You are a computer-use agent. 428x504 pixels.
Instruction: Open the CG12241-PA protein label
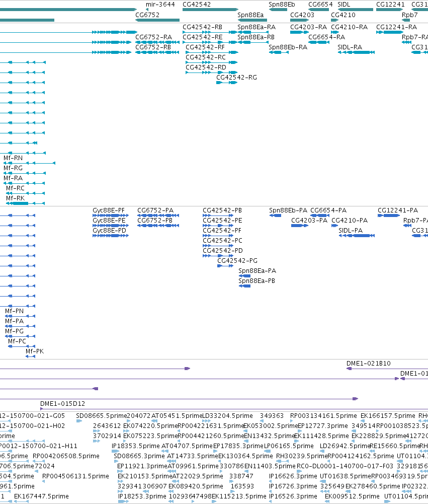[398, 210]
